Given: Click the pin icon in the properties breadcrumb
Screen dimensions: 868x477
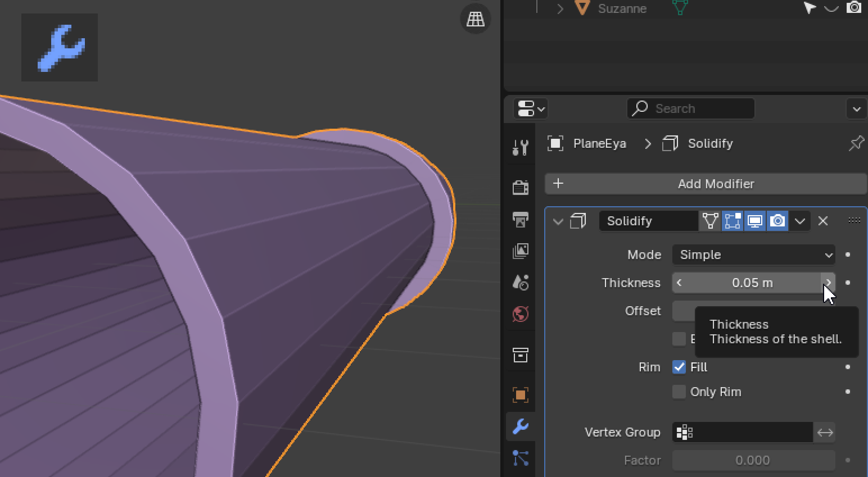Looking at the screenshot, I should point(856,143).
